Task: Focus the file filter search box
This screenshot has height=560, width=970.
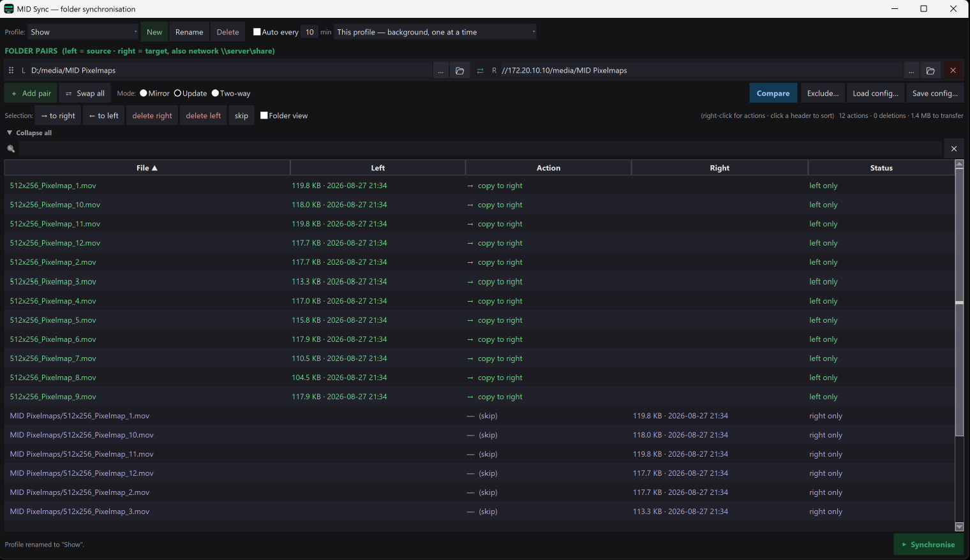Action: 481,149
